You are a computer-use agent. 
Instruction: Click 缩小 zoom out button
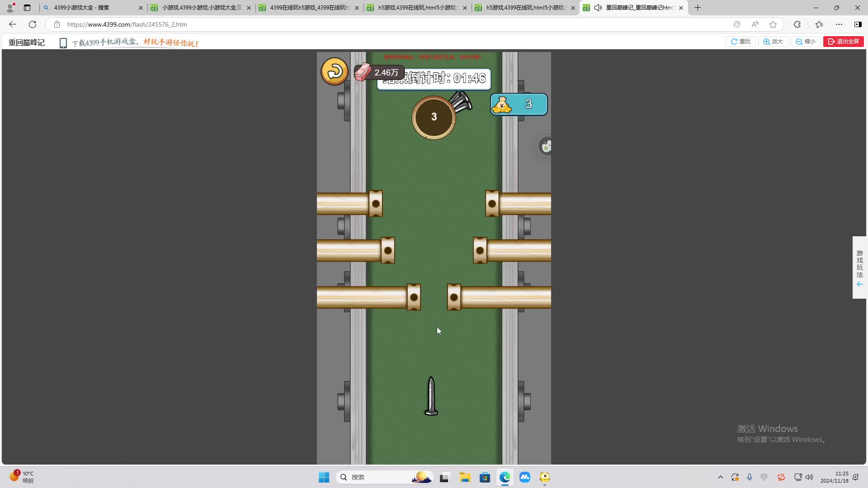point(806,42)
